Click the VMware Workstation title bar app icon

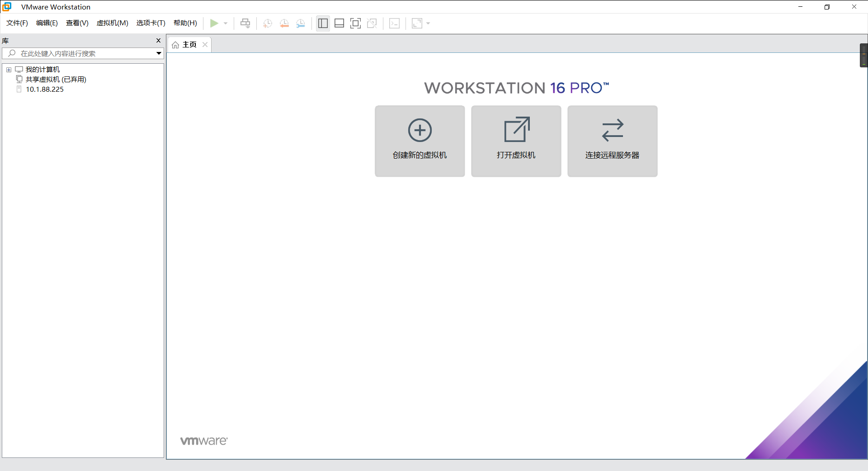[7, 7]
